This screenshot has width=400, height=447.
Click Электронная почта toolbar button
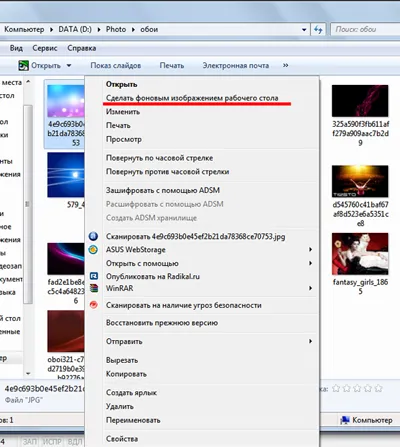click(236, 65)
